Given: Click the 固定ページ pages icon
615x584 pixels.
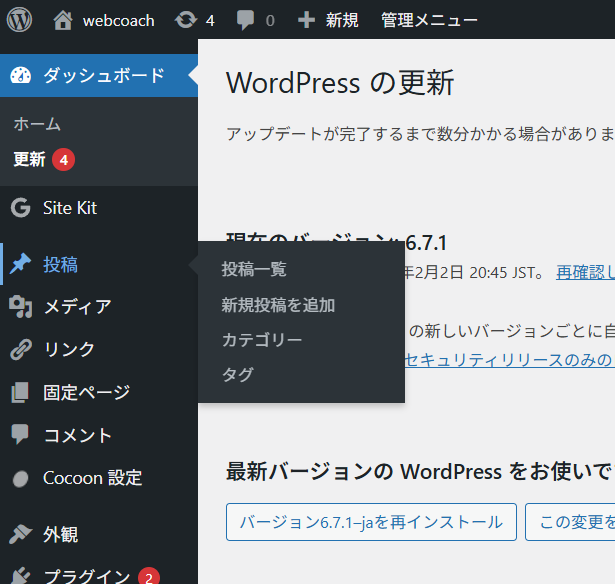Looking at the screenshot, I should click(20, 392).
